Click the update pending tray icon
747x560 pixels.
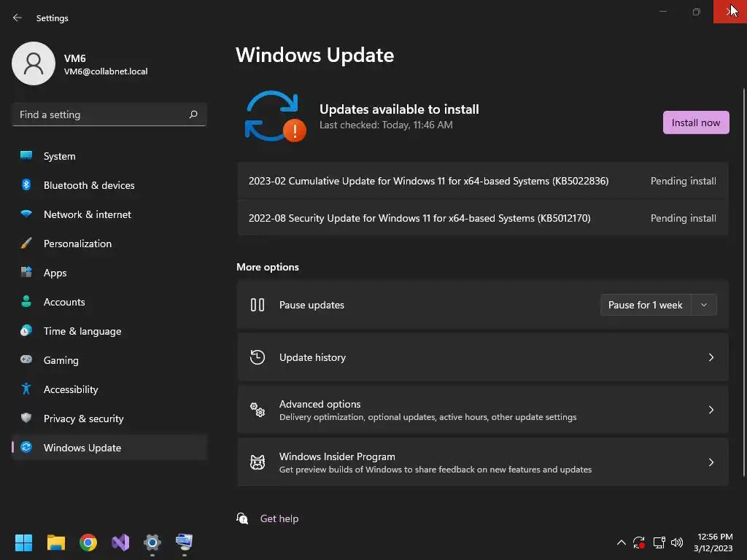639,542
